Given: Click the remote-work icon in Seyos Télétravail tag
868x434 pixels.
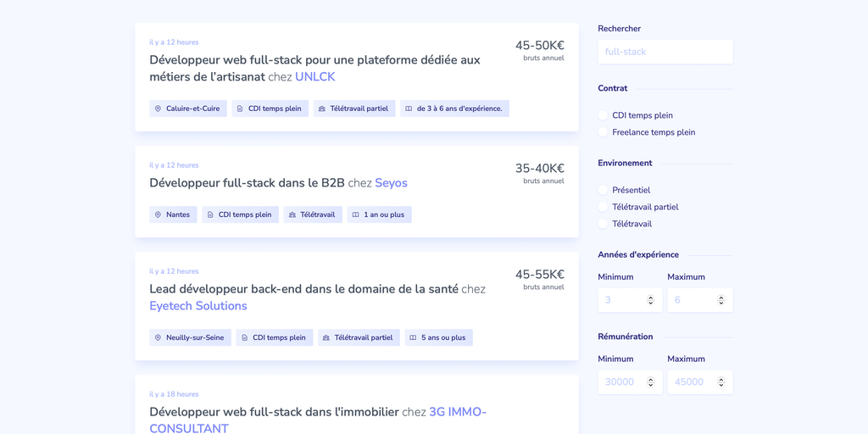Looking at the screenshot, I should (x=292, y=214).
